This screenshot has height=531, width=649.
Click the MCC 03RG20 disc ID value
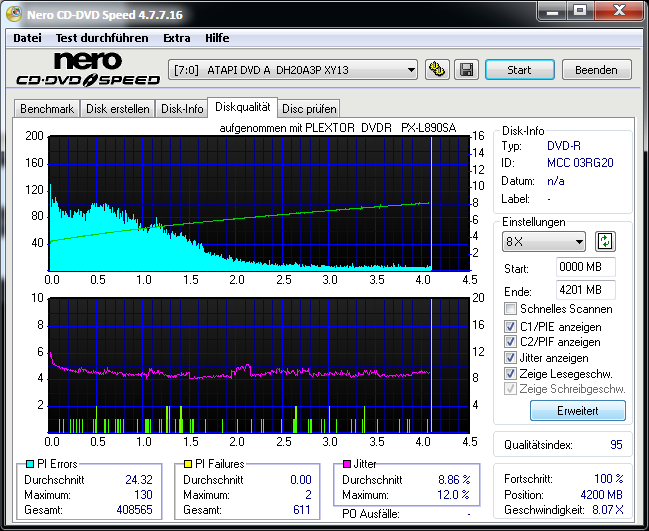point(580,163)
